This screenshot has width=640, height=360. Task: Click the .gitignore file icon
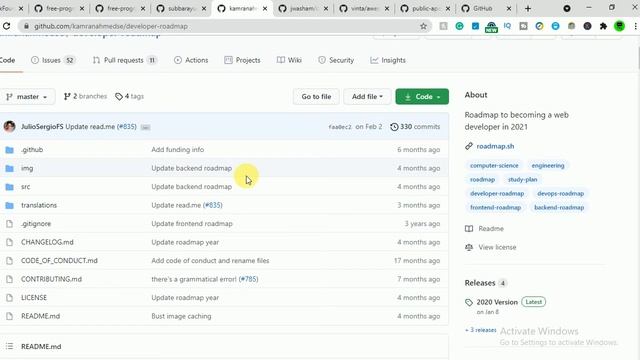point(9,224)
